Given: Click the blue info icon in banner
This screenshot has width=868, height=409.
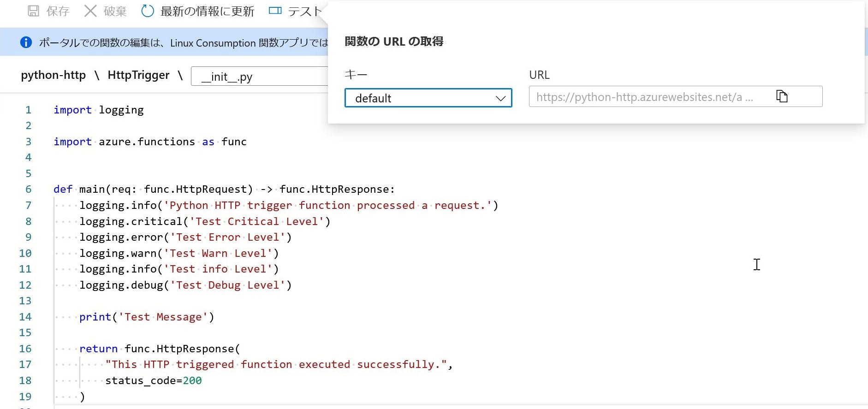Looking at the screenshot, I should pos(26,42).
